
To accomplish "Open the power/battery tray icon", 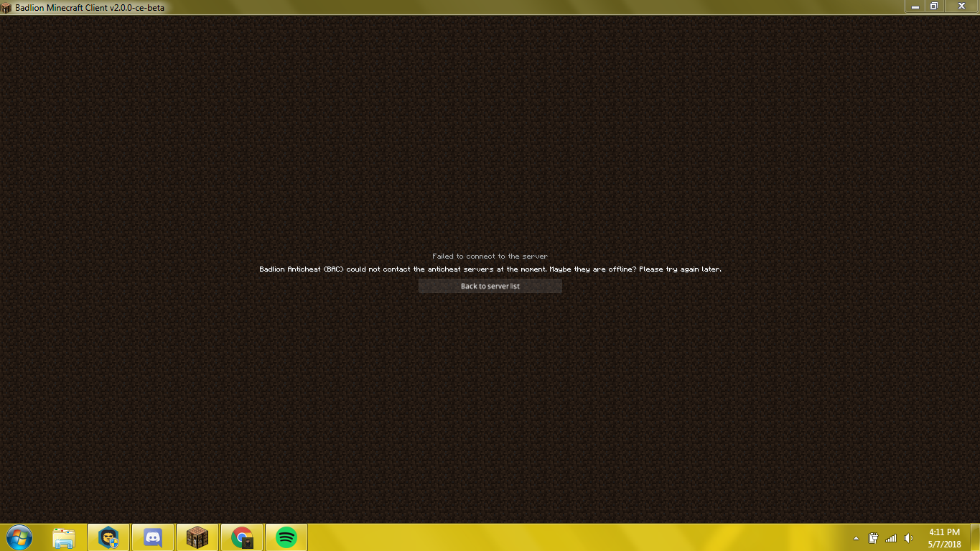I will point(873,537).
